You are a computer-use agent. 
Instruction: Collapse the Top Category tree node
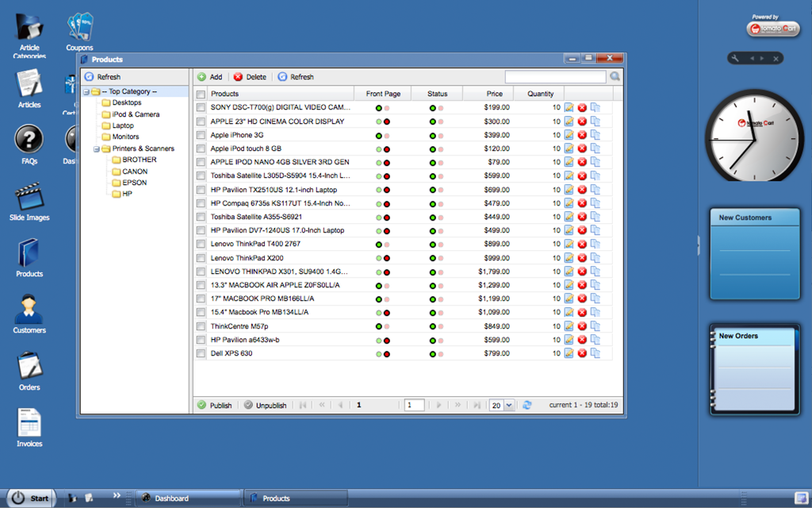coord(86,92)
